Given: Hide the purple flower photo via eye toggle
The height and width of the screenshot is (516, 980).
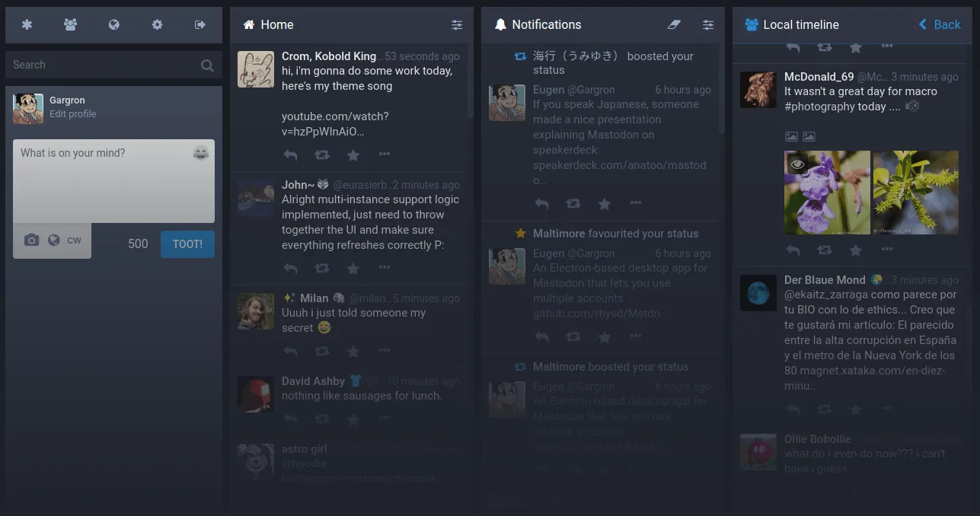Looking at the screenshot, I should pyautogui.click(x=797, y=164).
